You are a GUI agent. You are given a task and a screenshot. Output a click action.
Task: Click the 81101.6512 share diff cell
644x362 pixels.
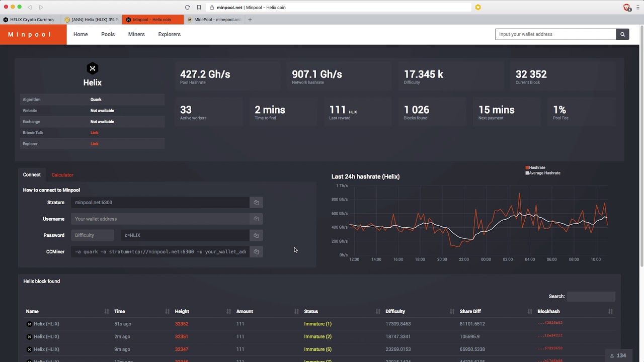pos(472,324)
